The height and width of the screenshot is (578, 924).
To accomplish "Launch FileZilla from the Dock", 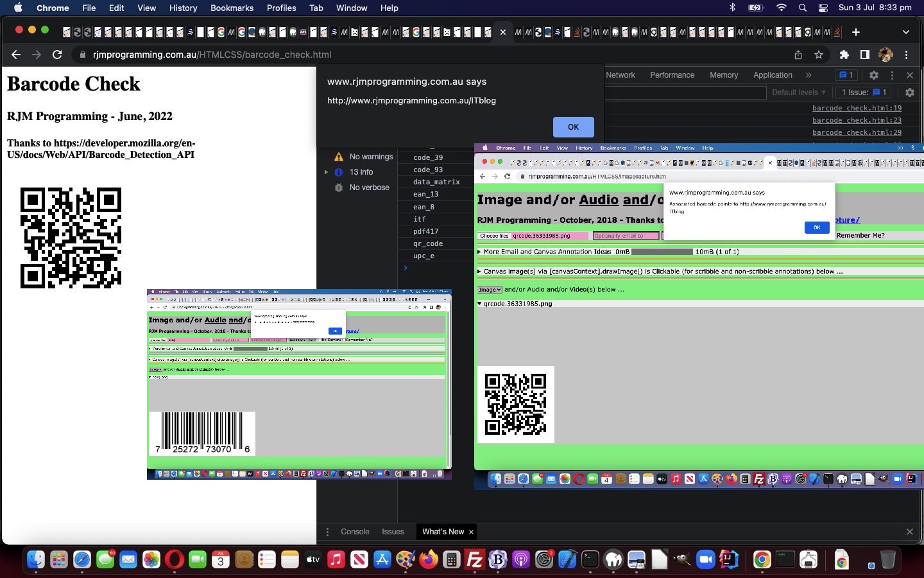I will [475, 560].
